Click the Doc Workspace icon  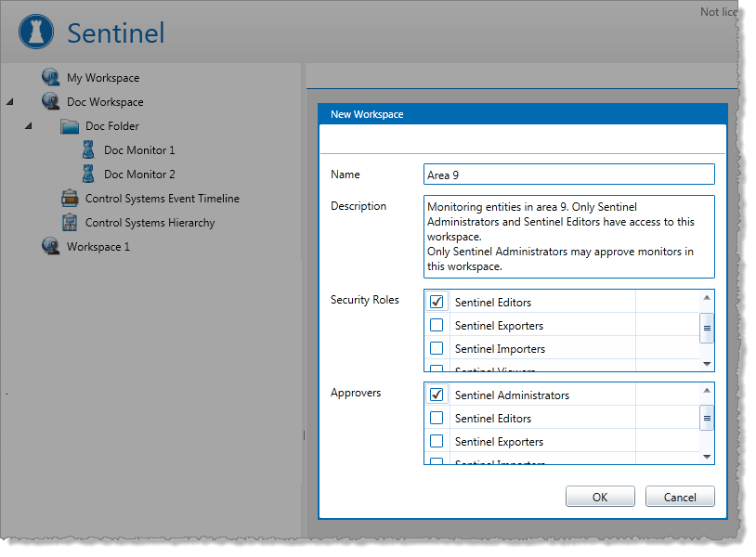tap(51, 101)
